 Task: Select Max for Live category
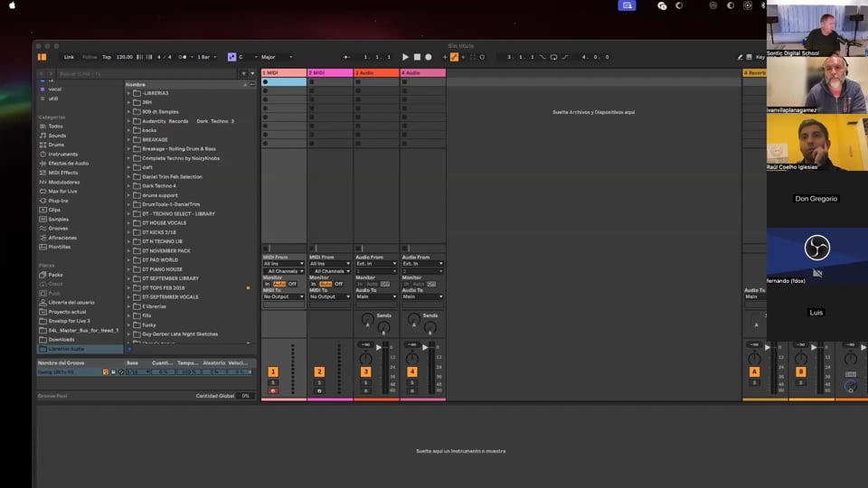[x=61, y=191]
